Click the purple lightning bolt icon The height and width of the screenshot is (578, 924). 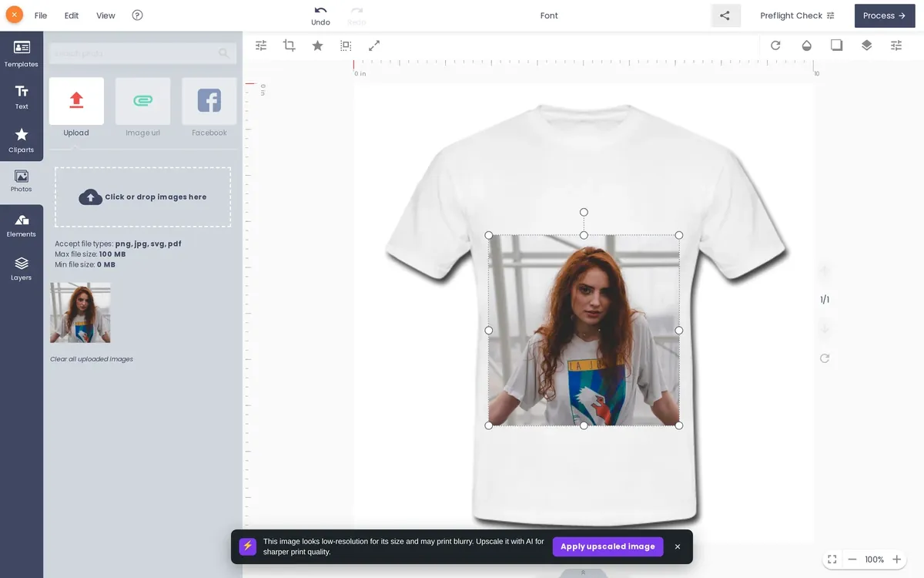tap(247, 546)
